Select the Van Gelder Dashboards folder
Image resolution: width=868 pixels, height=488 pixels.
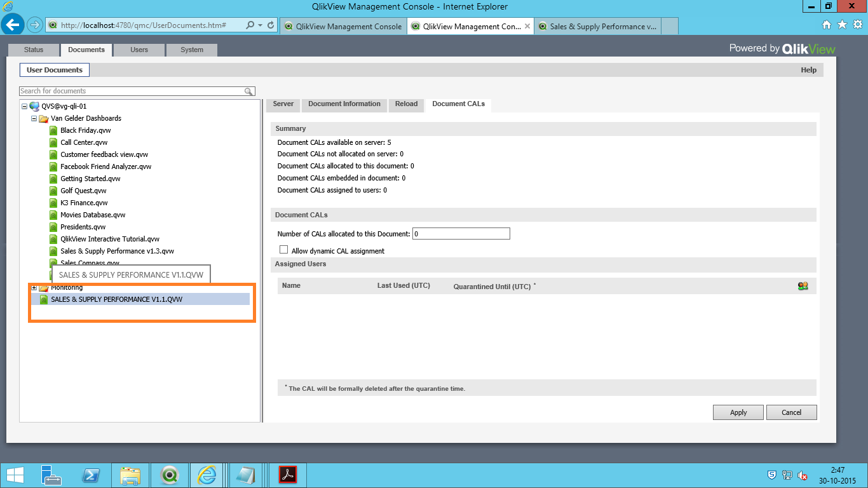tap(86, 118)
